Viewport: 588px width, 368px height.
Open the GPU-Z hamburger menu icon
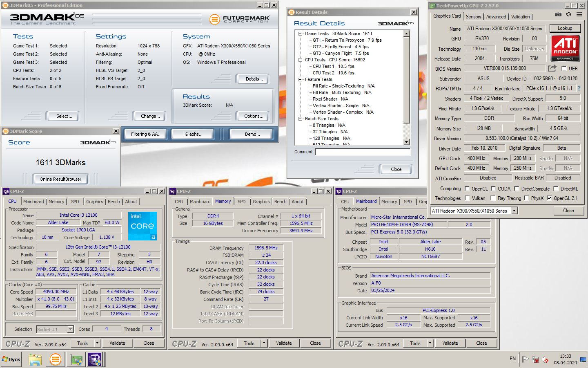(579, 14)
